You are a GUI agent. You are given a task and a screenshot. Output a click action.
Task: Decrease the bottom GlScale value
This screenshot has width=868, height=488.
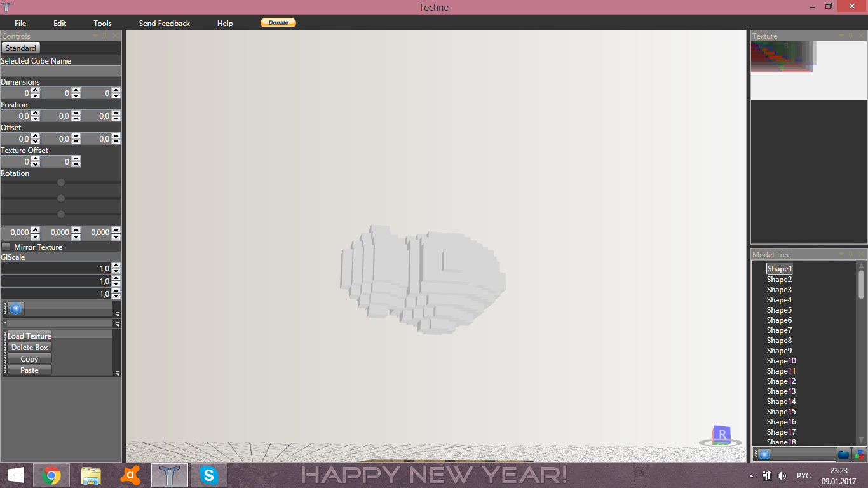[116, 297]
